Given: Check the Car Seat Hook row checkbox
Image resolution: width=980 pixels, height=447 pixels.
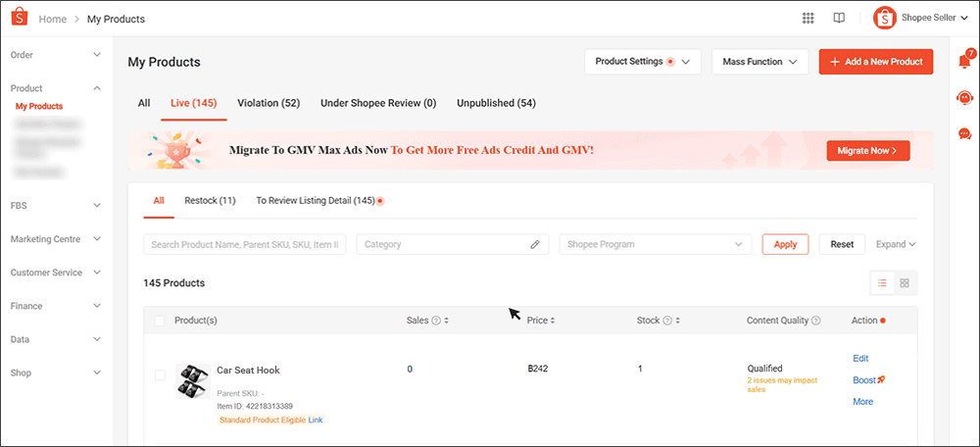Looking at the screenshot, I should (x=160, y=375).
